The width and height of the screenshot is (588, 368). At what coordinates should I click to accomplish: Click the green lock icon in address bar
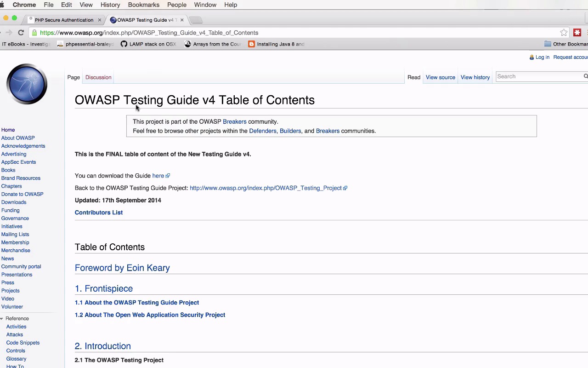pyautogui.click(x=34, y=33)
